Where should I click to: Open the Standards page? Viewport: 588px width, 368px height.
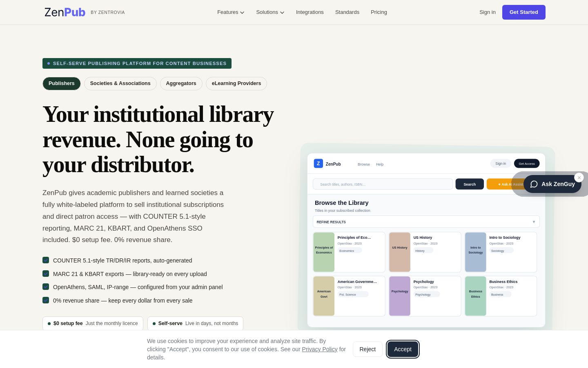point(347,12)
